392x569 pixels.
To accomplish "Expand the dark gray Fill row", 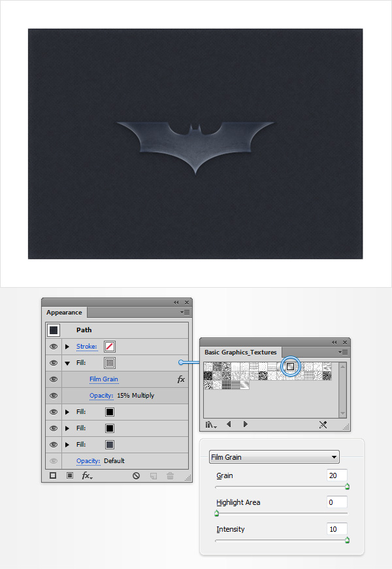I will (67, 445).
